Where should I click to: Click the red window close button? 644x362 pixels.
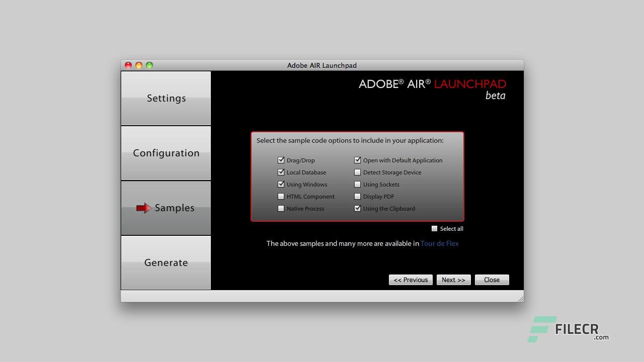pos(128,65)
